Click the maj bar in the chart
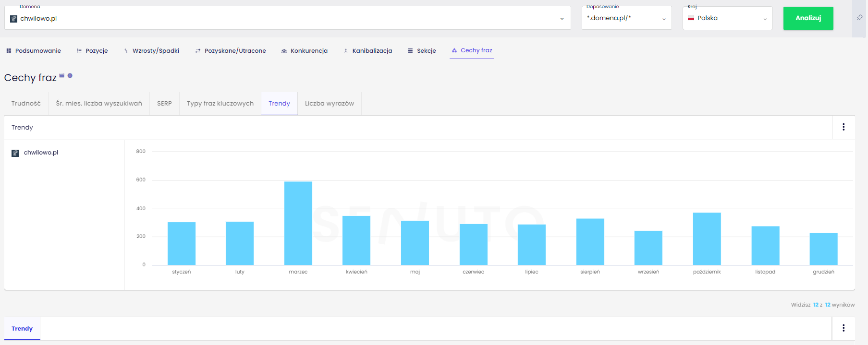 (x=415, y=243)
